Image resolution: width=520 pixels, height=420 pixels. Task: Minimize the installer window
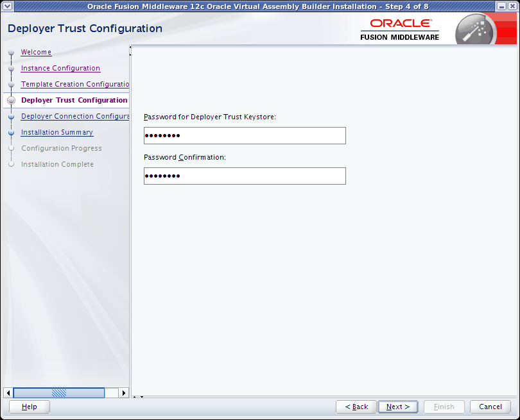pyautogui.click(x=502, y=6)
